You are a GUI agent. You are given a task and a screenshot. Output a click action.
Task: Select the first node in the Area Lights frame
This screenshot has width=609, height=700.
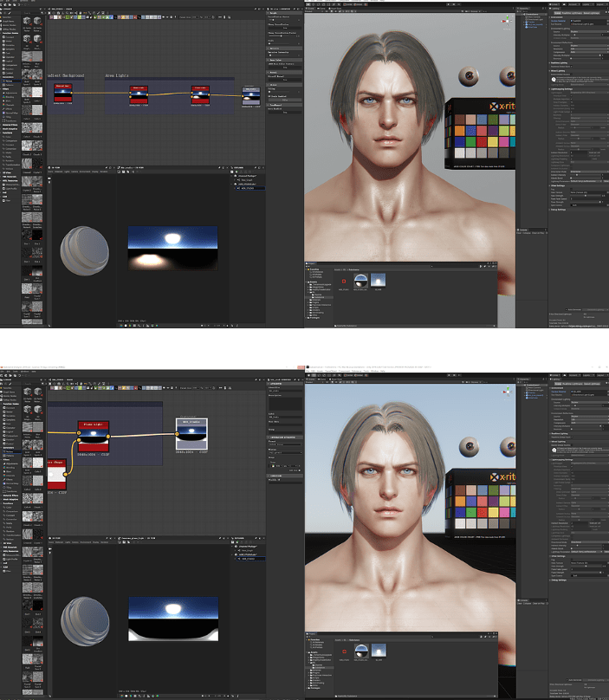click(x=139, y=94)
